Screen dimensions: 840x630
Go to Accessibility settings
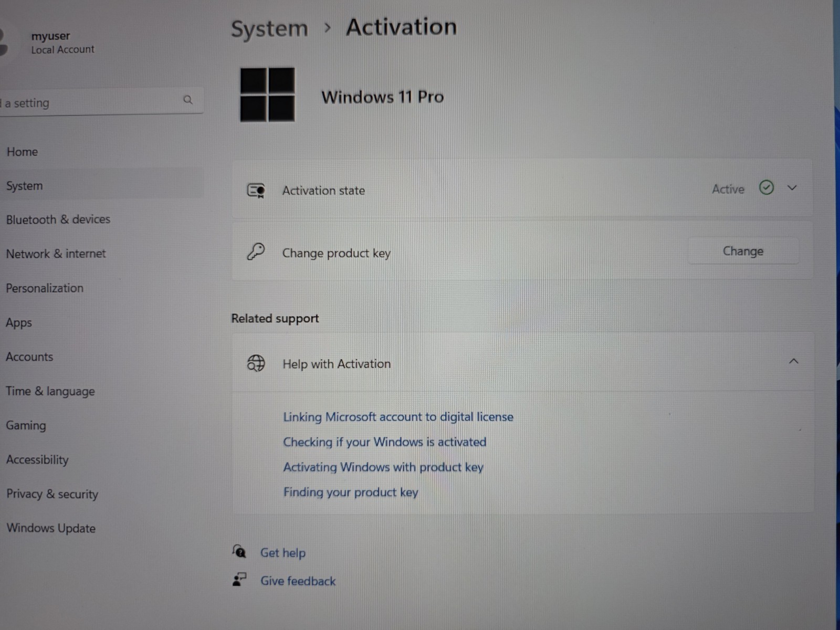37,459
